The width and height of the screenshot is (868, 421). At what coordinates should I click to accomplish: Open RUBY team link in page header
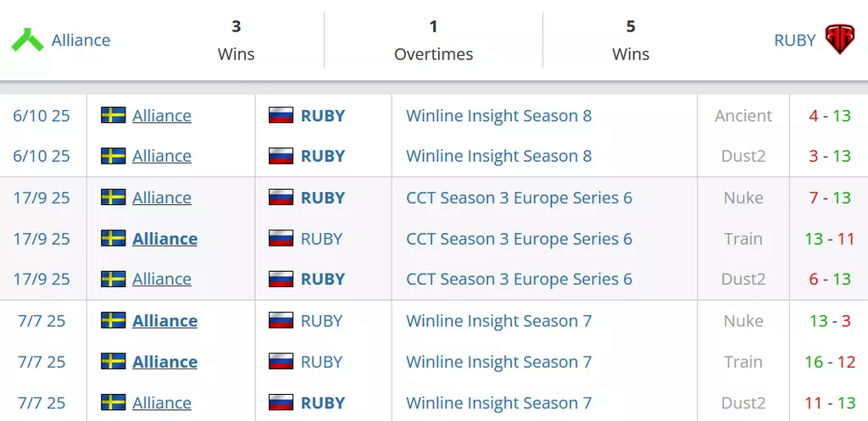(794, 40)
